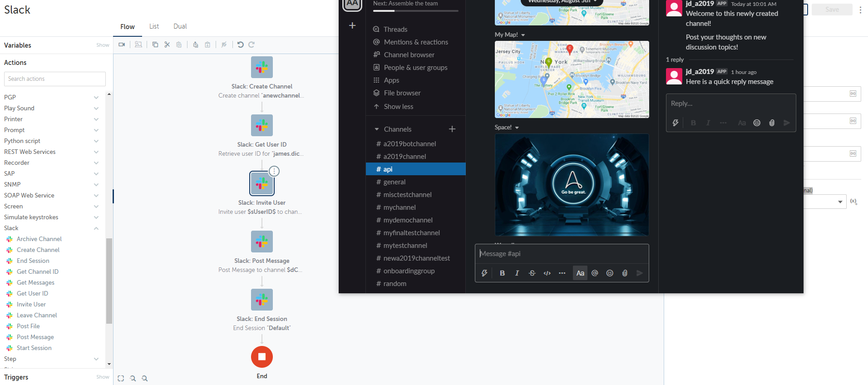Image resolution: width=868 pixels, height=385 pixels.
Task: Open the My Map! attachment dropdown
Action: tap(523, 35)
